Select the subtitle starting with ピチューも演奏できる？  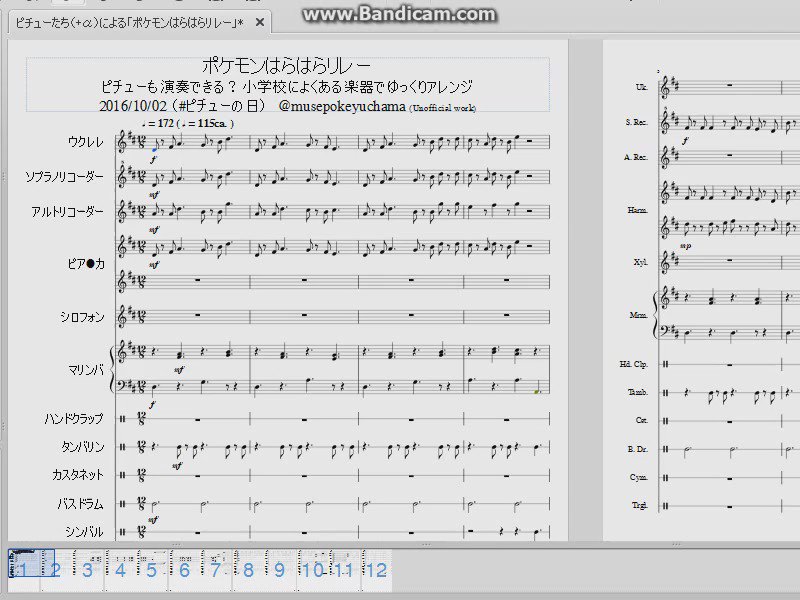(287, 87)
